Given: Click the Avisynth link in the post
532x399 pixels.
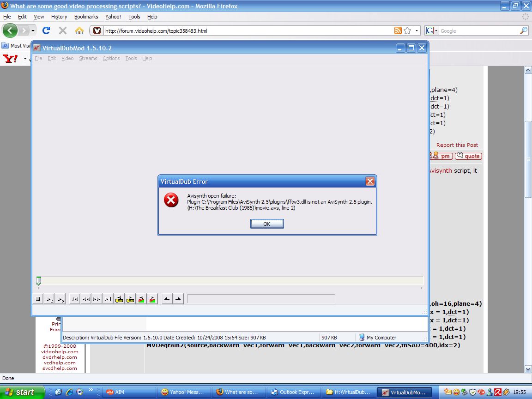Looking at the screenshot, I should pos(441,171).
